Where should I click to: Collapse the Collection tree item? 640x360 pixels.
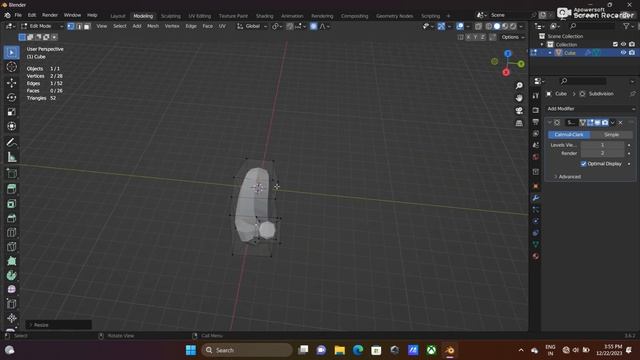click(542, 44)
